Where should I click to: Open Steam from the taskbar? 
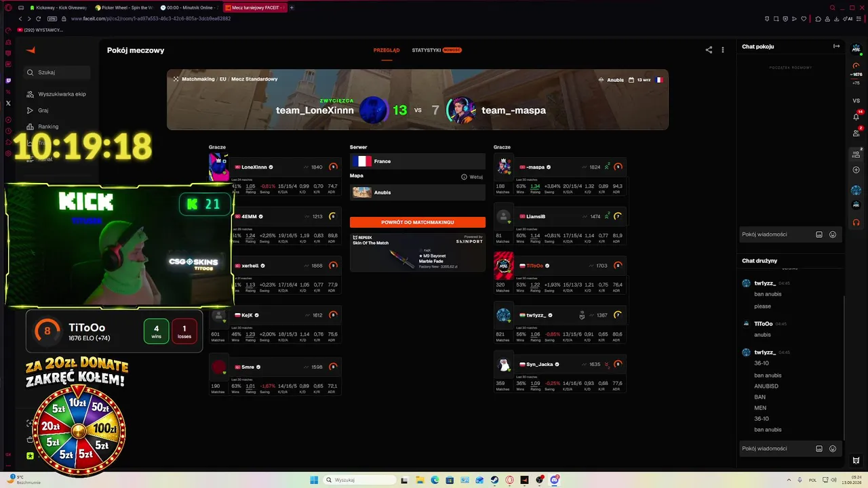494,480
